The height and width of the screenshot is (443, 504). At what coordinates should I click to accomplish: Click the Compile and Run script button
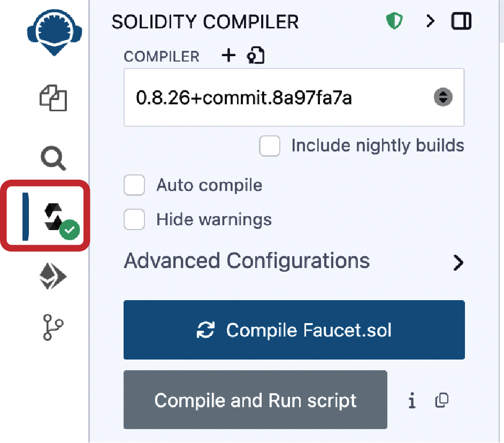(255, 400)
